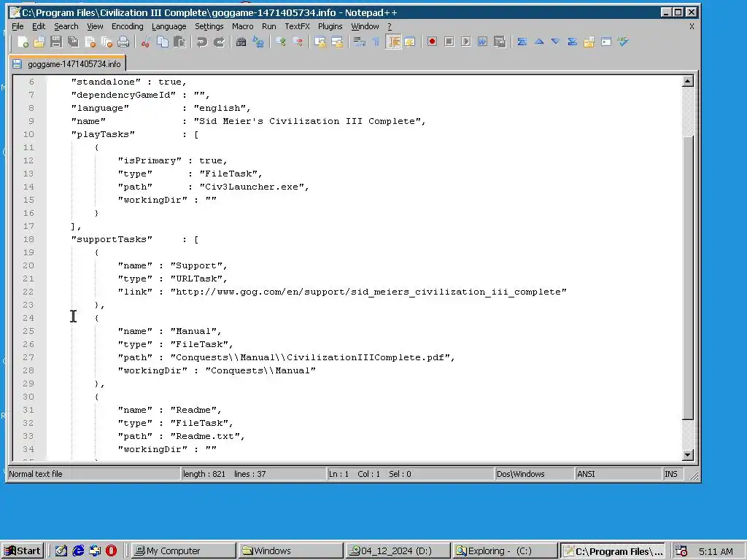
Task: Click the Close All toolbar icon
Action: (x=107, y=42)
